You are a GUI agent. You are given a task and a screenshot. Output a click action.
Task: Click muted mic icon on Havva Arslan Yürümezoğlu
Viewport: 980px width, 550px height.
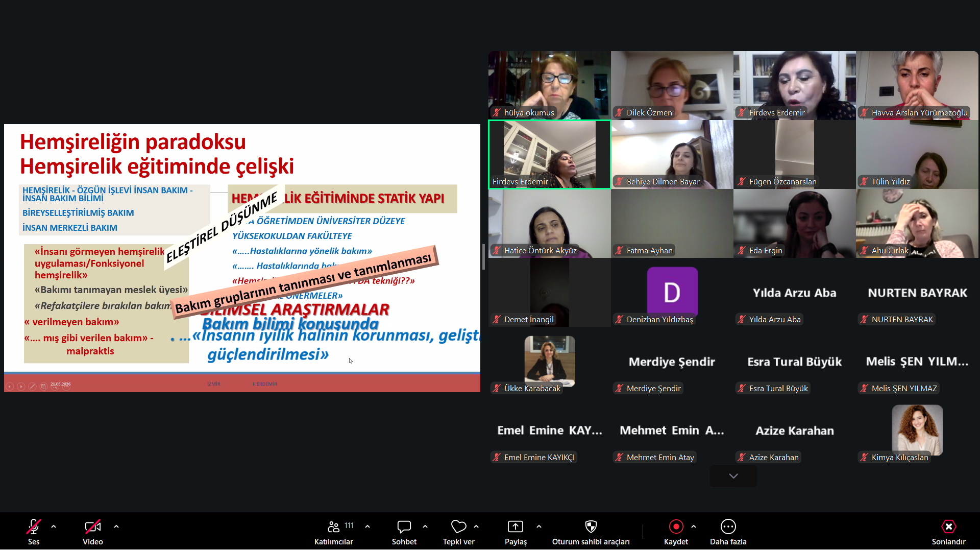pos(865,112)
